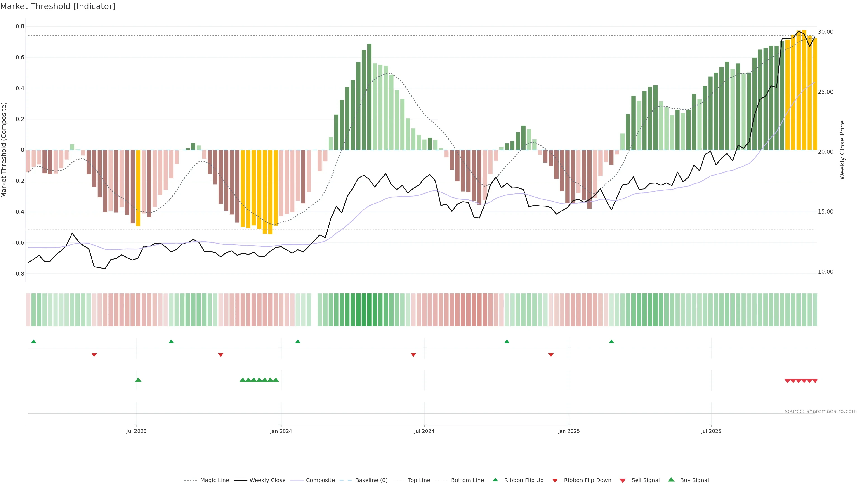Click the sharemaestro.com source text
868x488 pixels.
(821, 411)
